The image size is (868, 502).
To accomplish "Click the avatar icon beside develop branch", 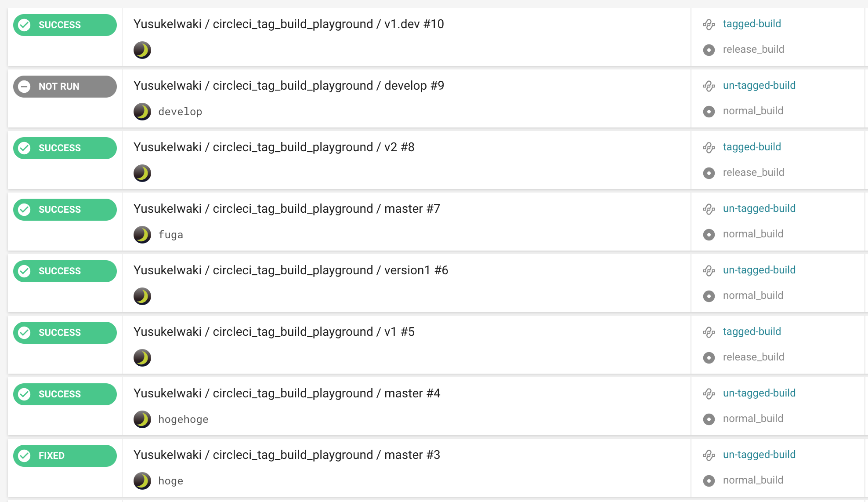I will pos(142,111).
